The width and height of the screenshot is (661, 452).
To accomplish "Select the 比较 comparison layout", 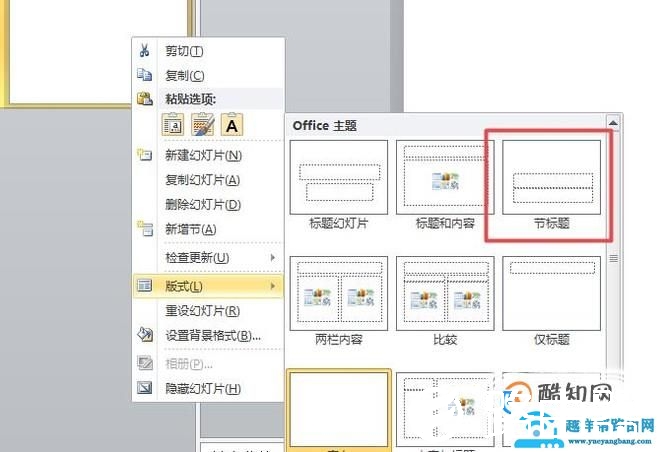I will pyautogui.click(x=447, y=293).
